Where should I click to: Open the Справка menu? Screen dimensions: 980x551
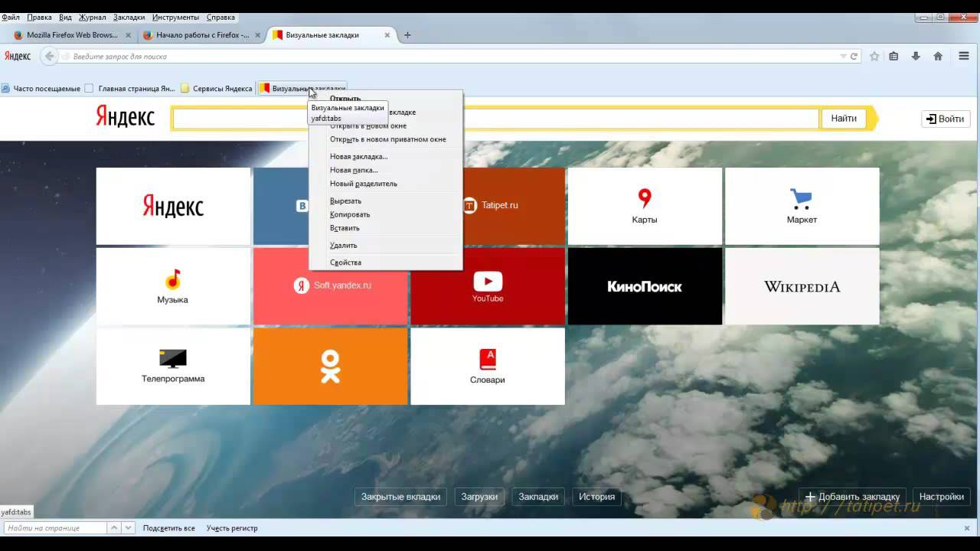(221, 17)
